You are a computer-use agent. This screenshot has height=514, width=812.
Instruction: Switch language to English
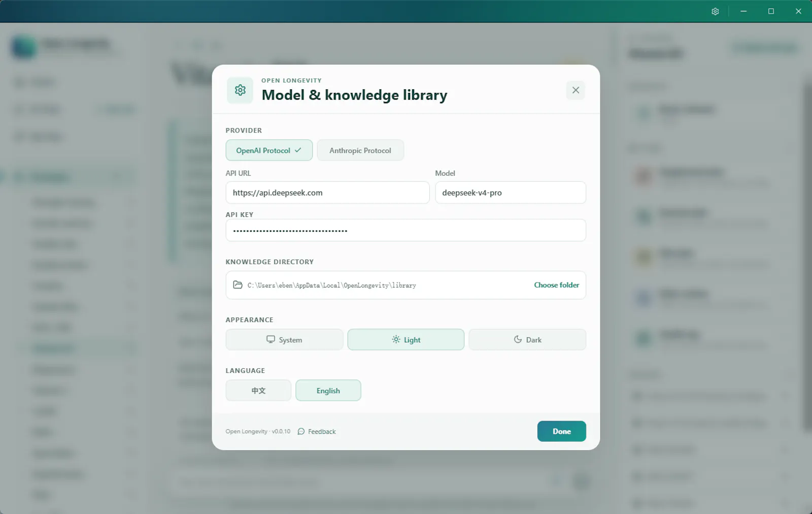coord(328,391)
